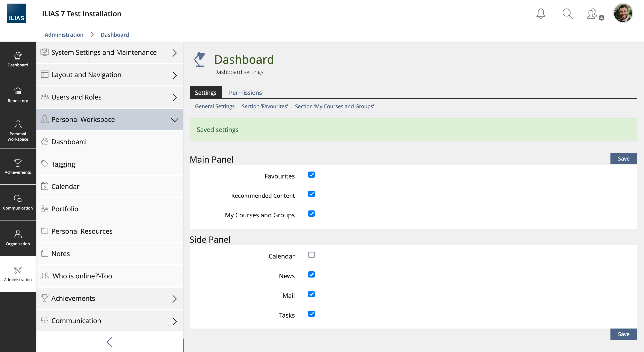Screen dimensions: 644x352
Task: Go to Administration breadcrumb link
Action: point(64,35)
